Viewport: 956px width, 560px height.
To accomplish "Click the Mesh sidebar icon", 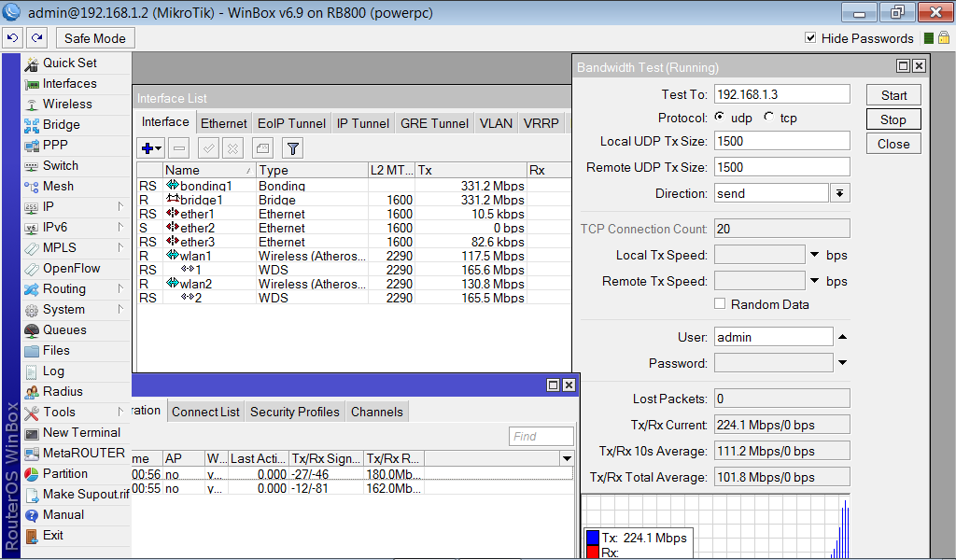I will pyautogui.click(x=31, y=187).
